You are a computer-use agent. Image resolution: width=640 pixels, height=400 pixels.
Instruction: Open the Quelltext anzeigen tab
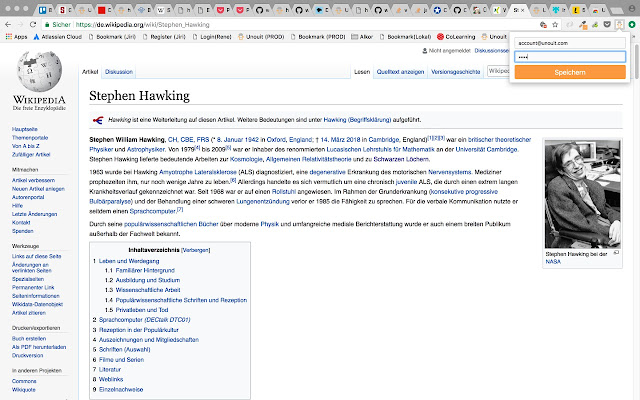coord(400,72)
